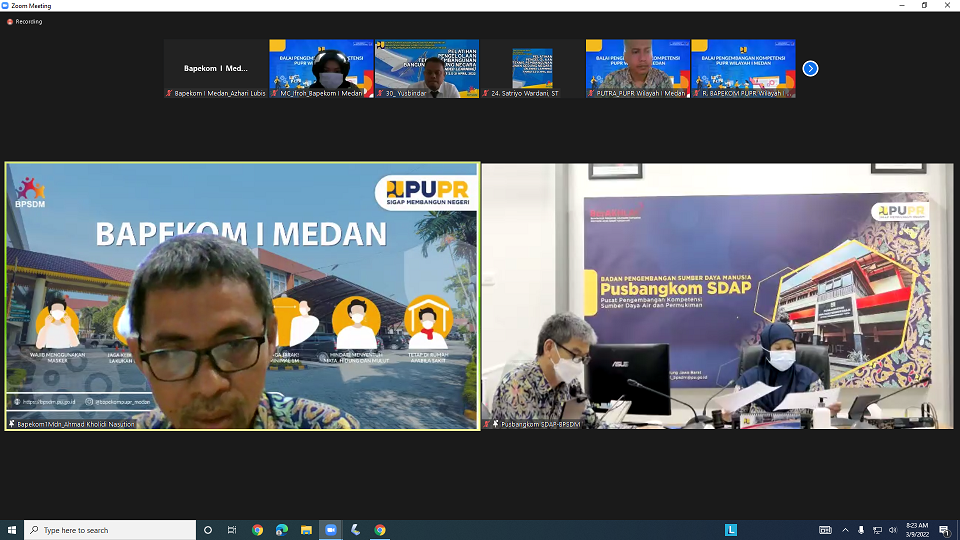The image size is (960, 540).
Task: Open the notification center icon
Action: [x=945, y=530]
